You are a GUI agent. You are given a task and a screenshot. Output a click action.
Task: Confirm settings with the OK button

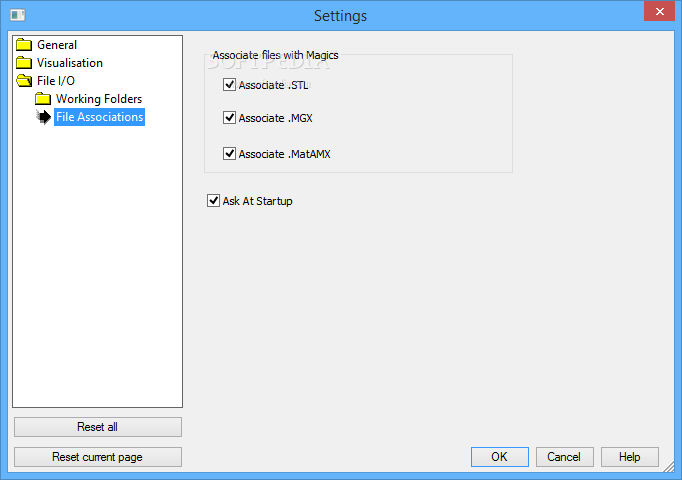pyautogui.click(x=500, y=457)
